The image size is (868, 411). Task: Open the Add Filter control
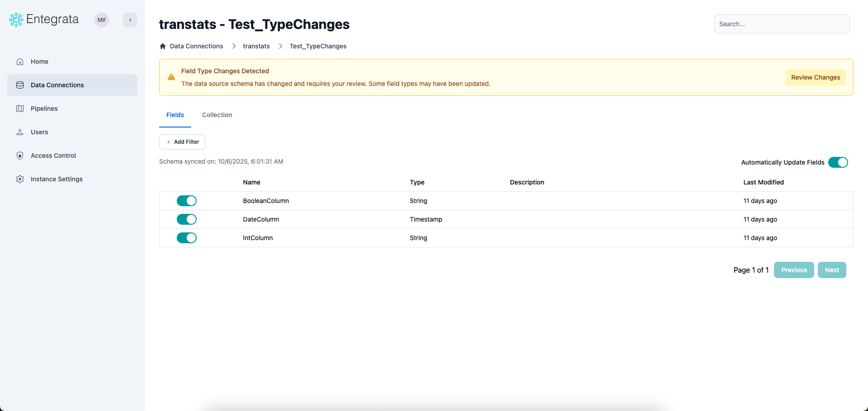[x=182, y=142]
